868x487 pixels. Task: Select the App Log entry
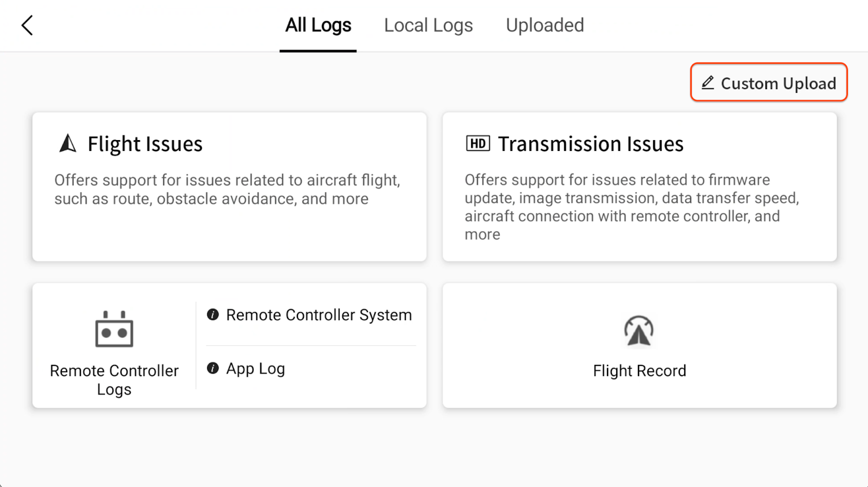(x=255, y=369)
